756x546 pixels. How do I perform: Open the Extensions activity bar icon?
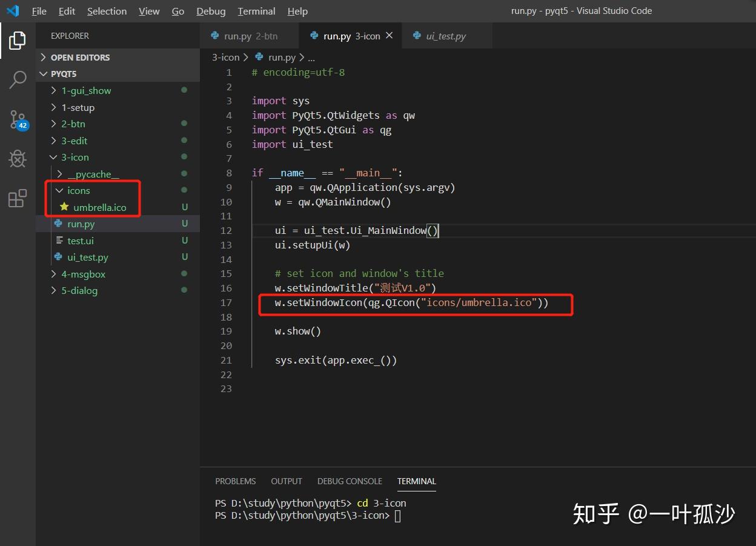(x=16, y=198)
